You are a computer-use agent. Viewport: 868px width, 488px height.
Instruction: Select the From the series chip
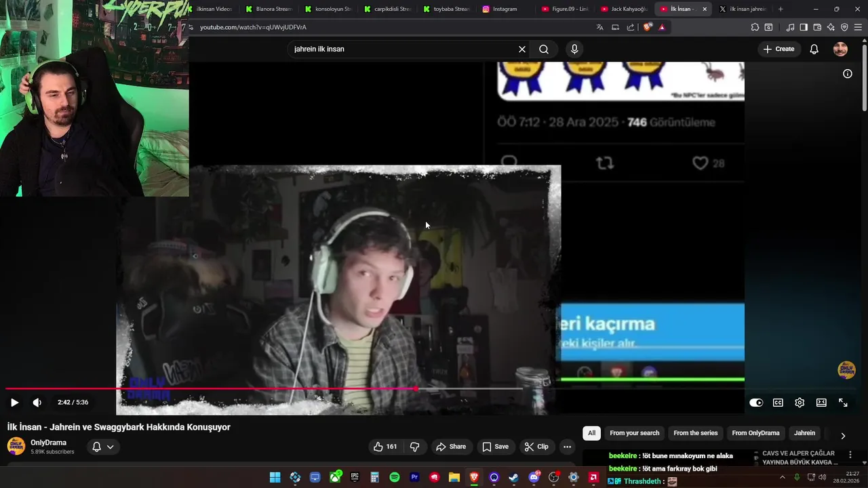pyautogui.click(x=695, y=433)
